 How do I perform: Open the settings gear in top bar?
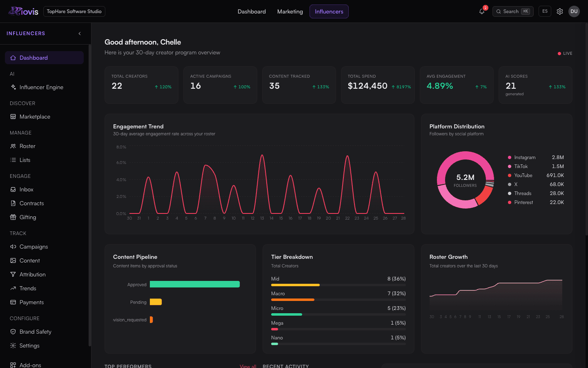560,11
